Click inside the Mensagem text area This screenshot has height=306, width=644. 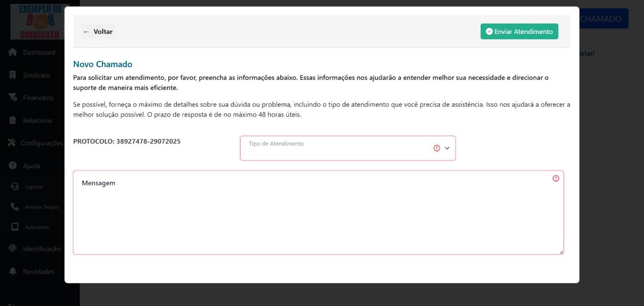[x=318, y=212]
